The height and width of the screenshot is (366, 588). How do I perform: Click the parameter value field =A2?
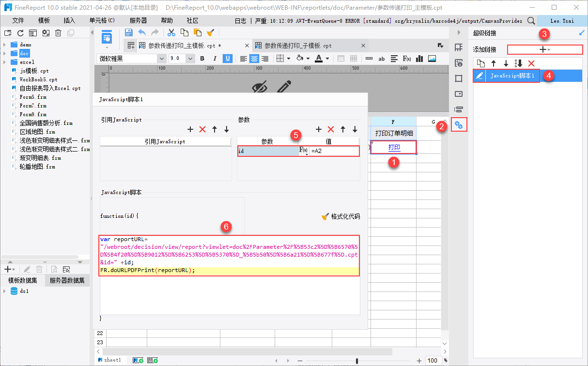(x=334, y=151)
